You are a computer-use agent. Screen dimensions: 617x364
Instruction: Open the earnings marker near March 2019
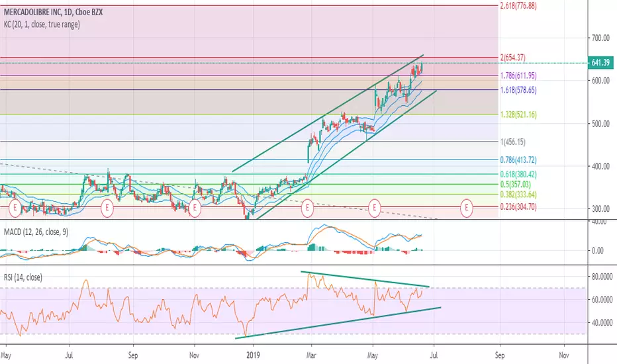click(307, 207)
